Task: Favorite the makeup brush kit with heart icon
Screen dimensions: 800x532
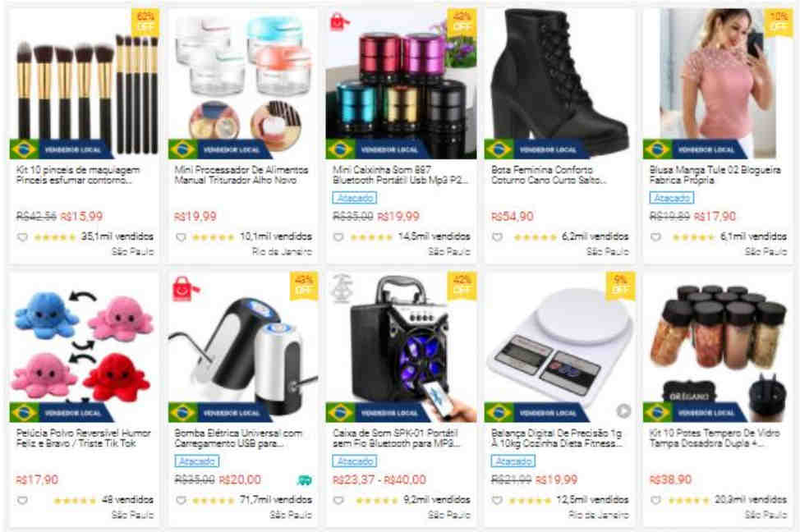Action: tap(22, 237)
